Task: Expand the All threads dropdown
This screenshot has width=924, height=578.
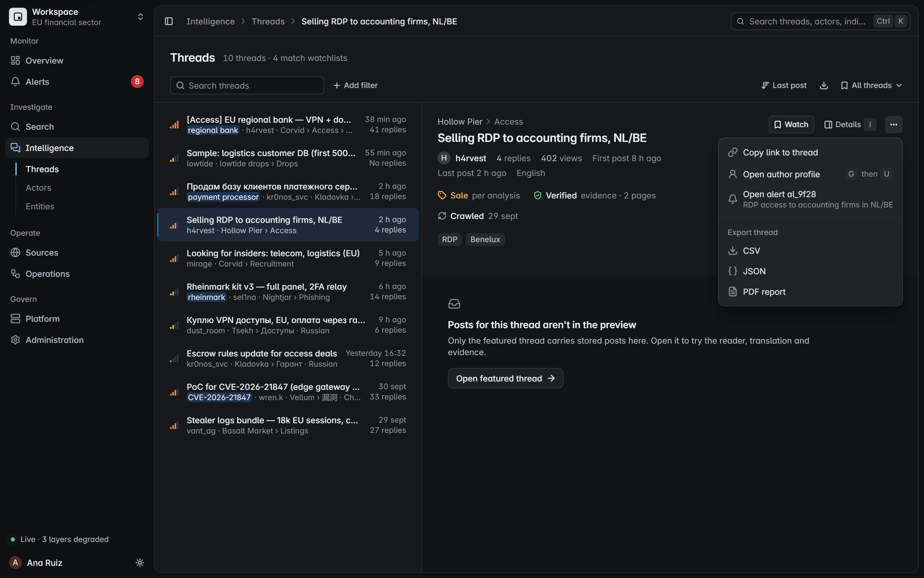Action: (871, 85)
